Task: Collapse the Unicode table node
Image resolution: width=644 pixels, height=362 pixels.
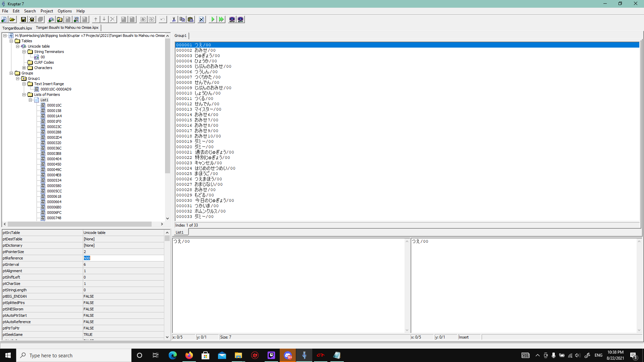Action: pos(17,46)
